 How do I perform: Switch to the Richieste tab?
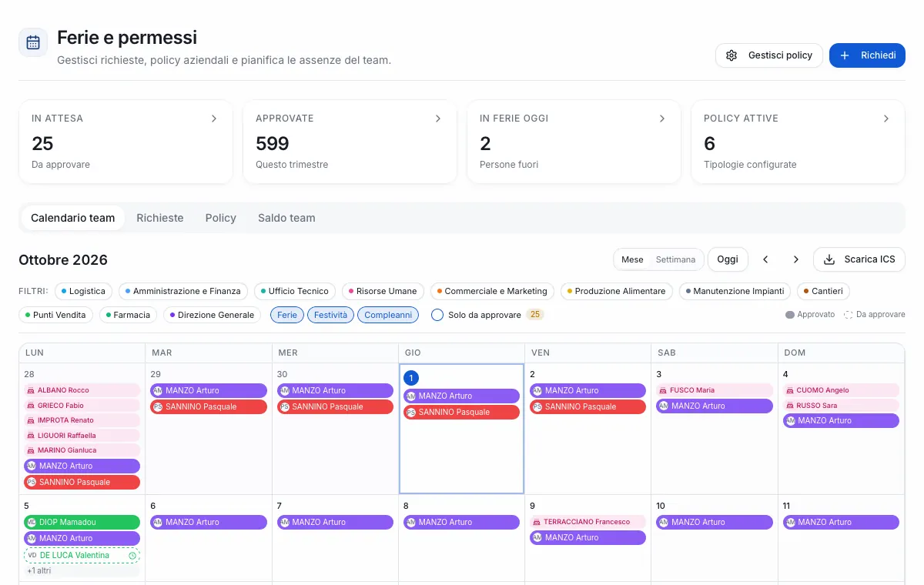pyautogui.click(x=160, y=218)
